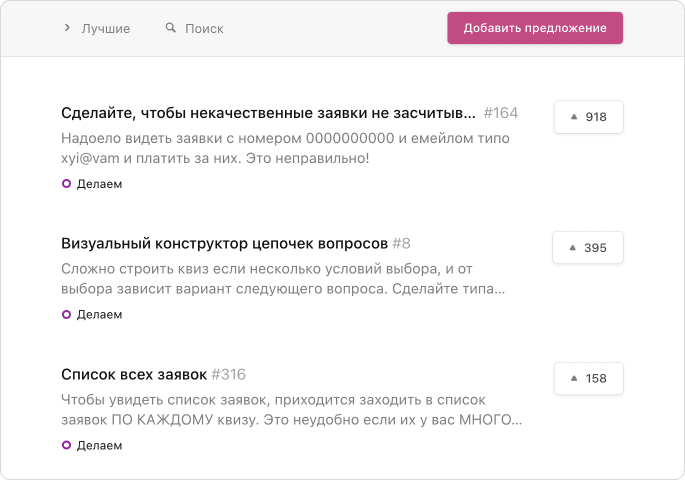Click the Делаем label under request #8
The width and height of the screenshot is (685, 480).
(99, 314)
